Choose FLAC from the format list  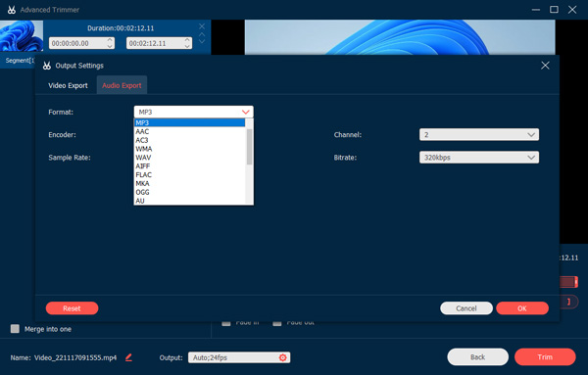pos(144,175)
